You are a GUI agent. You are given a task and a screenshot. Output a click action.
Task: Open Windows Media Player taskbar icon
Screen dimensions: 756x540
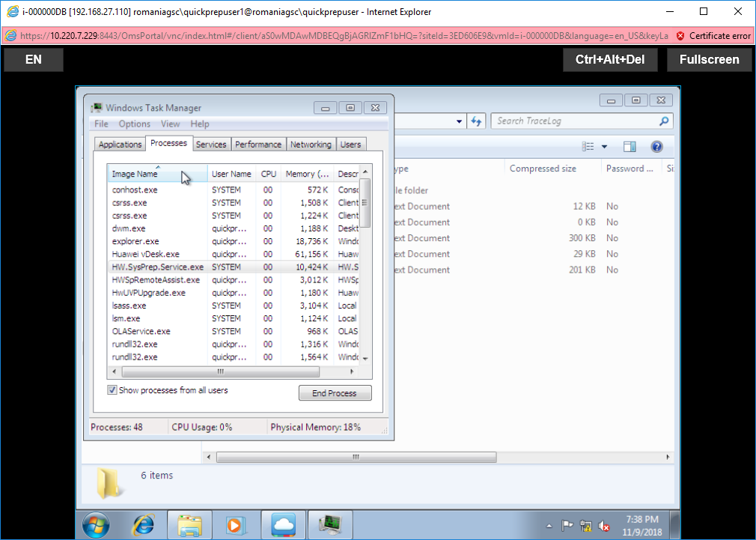click(237, 524)
